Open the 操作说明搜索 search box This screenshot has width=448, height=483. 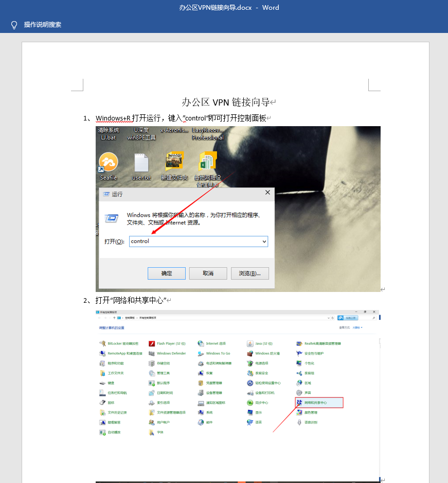(x=43, y=25)
